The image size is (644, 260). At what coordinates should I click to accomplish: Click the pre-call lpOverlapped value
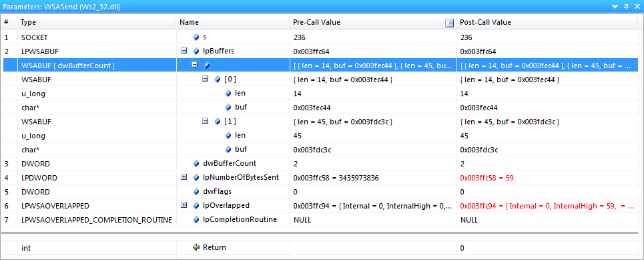click(x=373, y=206)
